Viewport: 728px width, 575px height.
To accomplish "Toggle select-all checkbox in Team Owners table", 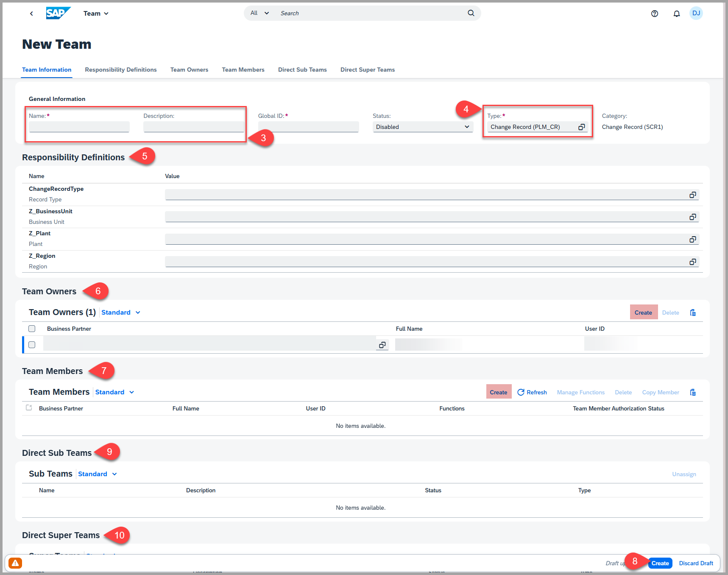I will [32, 329].
